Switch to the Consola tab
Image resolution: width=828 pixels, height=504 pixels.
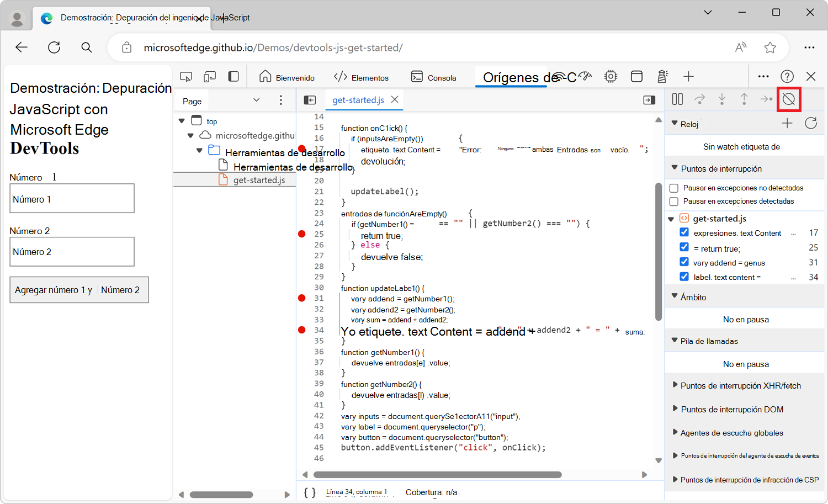[x=434, y=77]
